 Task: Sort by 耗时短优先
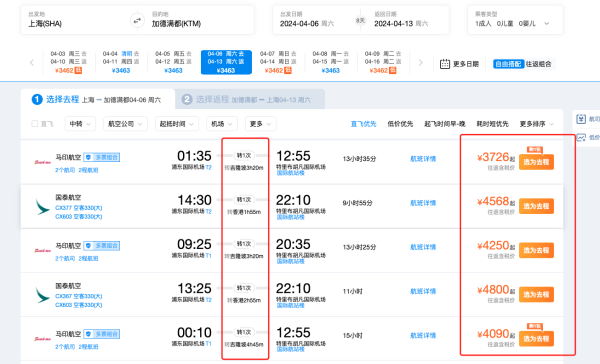492,124
